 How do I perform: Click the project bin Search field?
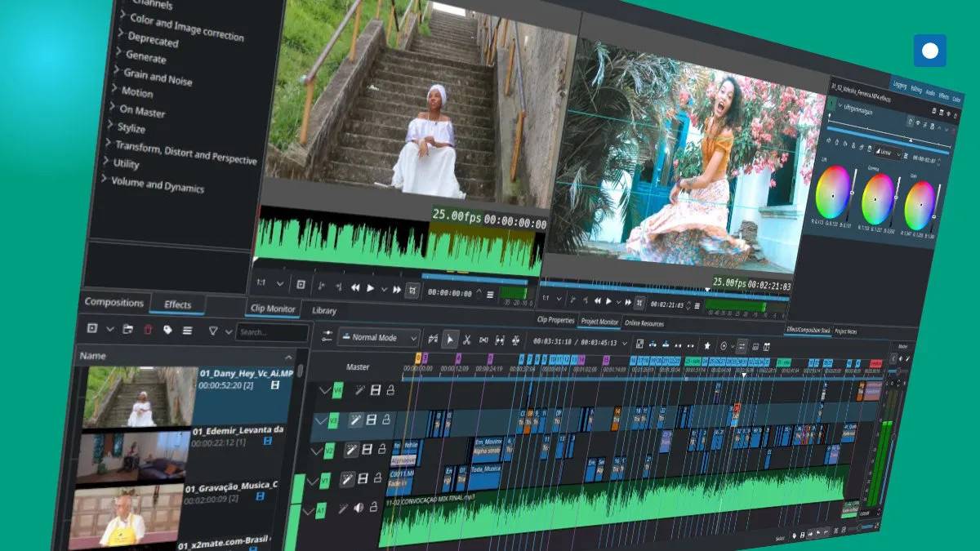[273, 333]
